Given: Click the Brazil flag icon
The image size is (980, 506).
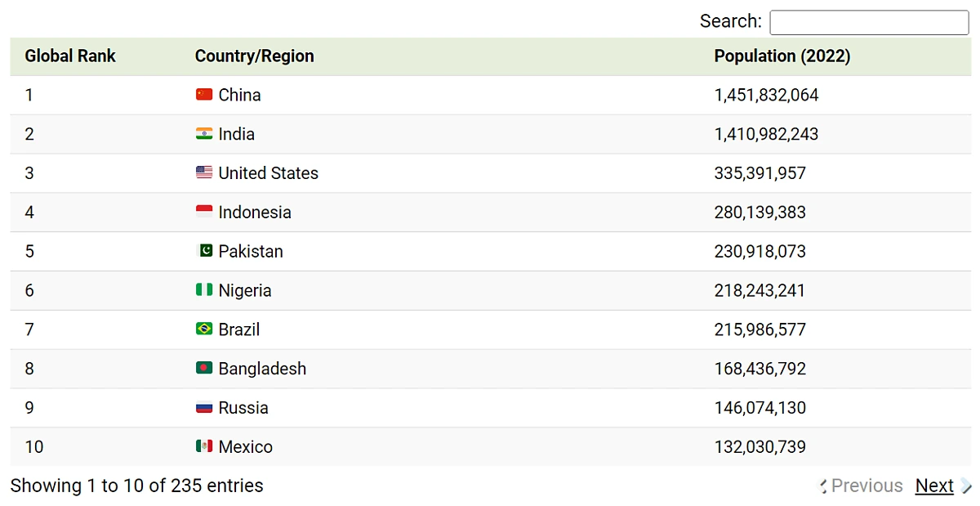Looking at the screenshot, I should click(204, 329).
